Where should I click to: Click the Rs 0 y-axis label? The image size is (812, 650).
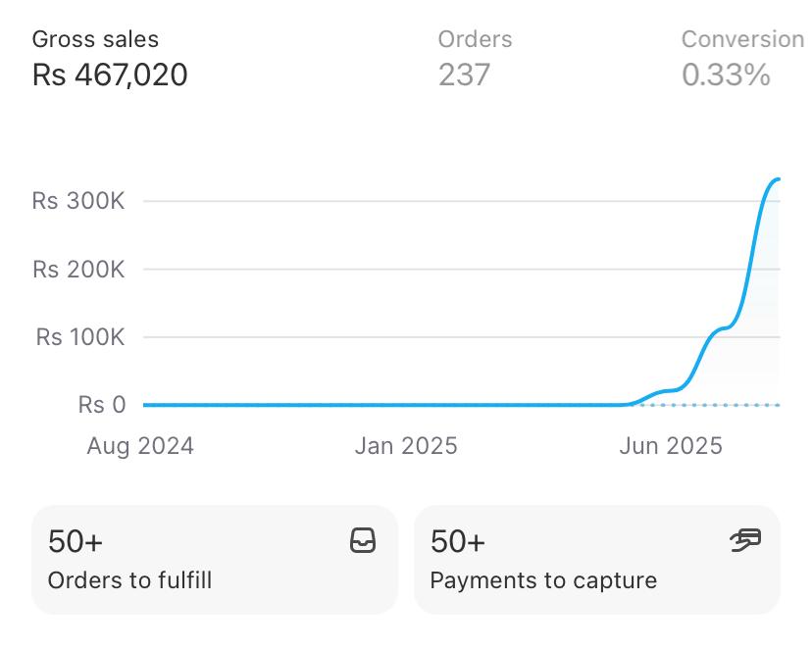tap(102, 405)
